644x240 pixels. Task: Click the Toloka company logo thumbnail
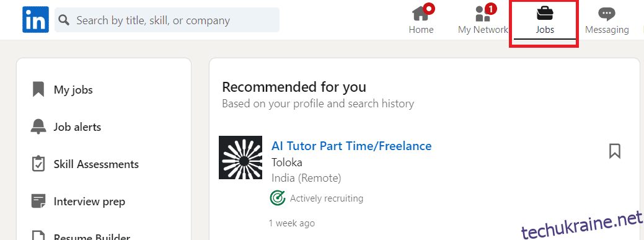(240, 158)
